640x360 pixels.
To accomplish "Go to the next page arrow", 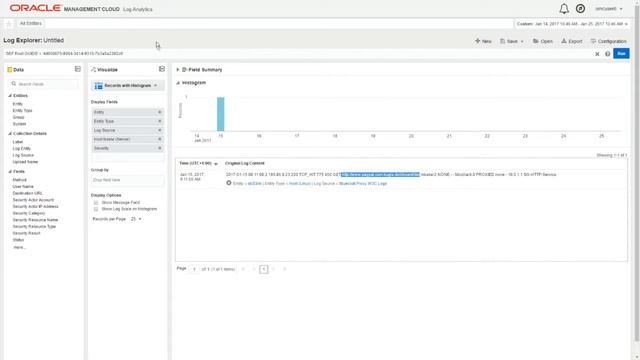I will click(274, 269).
